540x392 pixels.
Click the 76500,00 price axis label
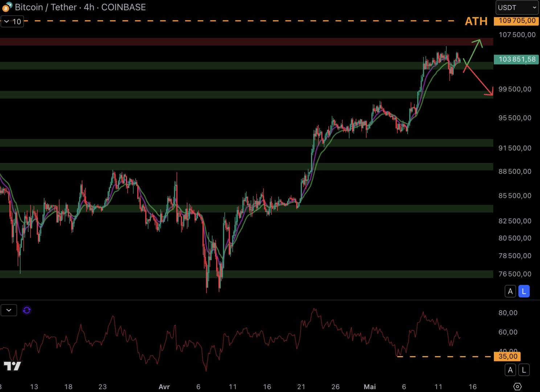tap(515, 274)
